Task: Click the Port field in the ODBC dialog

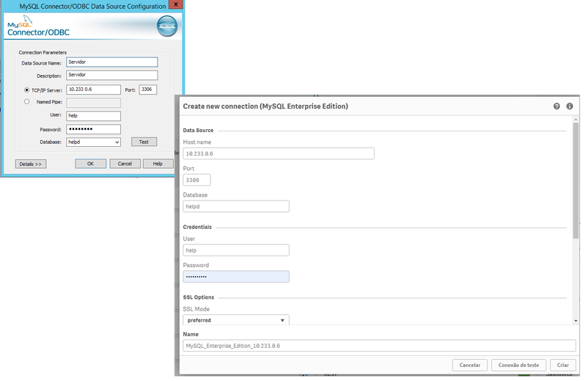Action: 148,90
